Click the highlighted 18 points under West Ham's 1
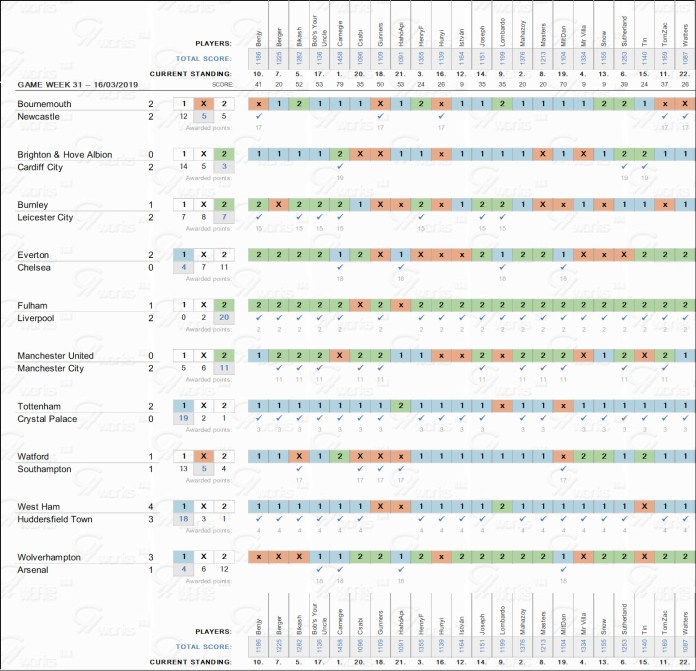Image resolution: width=696 pixels, height=671 pixels. pyautogui.click(x=184, y=519)
